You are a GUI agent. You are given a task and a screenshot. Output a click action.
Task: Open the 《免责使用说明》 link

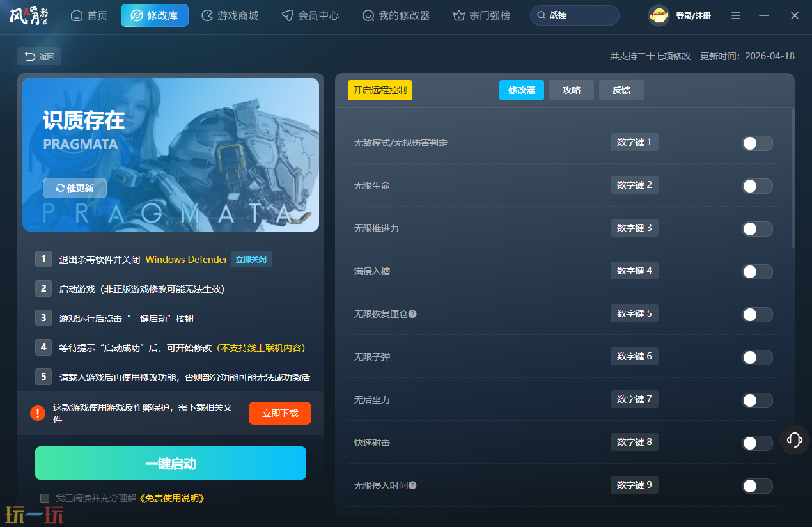(171, 498)
